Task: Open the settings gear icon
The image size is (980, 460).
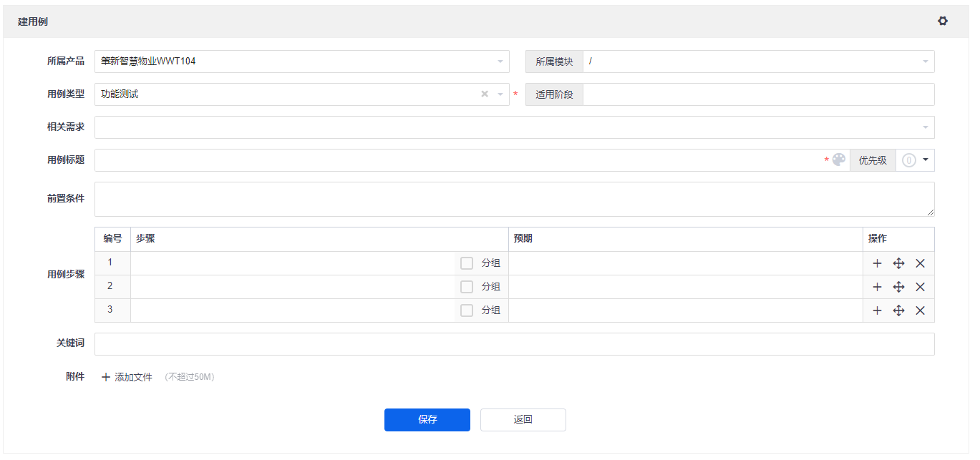Action: [943, 21]
